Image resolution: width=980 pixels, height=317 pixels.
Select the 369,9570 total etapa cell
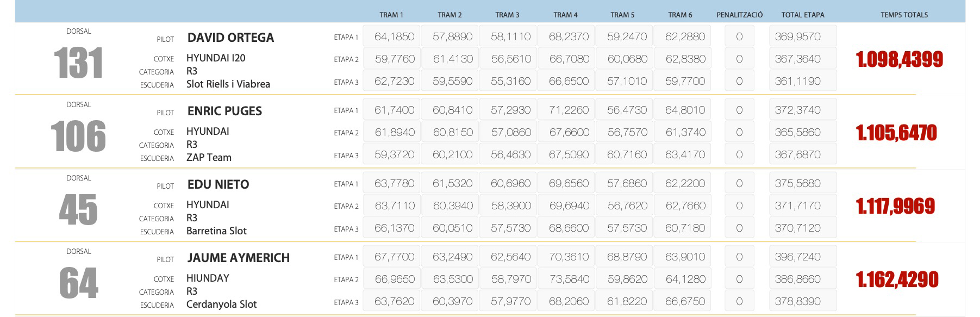click(x=797, y=36)
